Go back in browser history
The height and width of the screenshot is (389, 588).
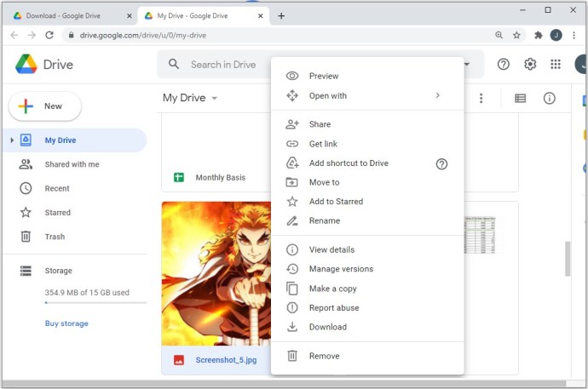(14, 35)
